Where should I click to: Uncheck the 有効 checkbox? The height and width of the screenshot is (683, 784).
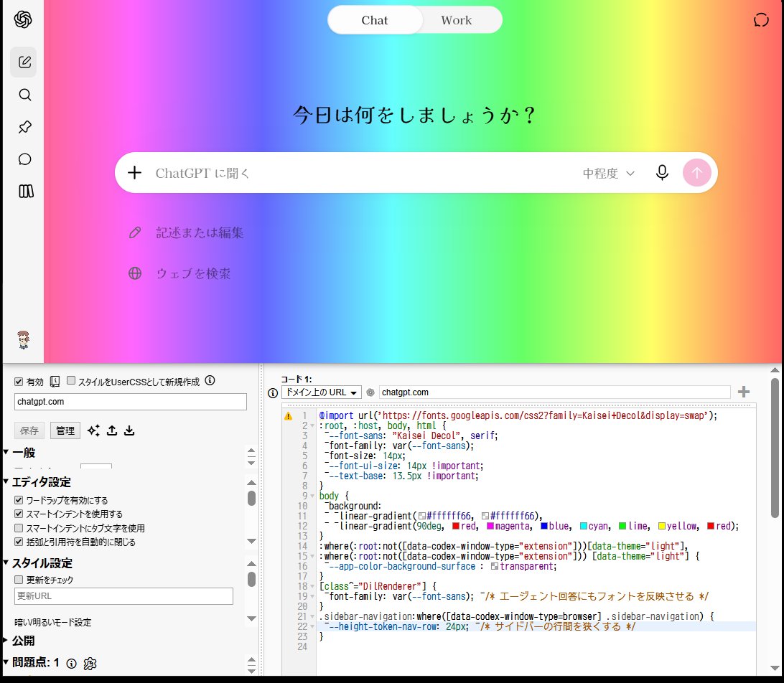pyautogui.click(x=19, y=382)
